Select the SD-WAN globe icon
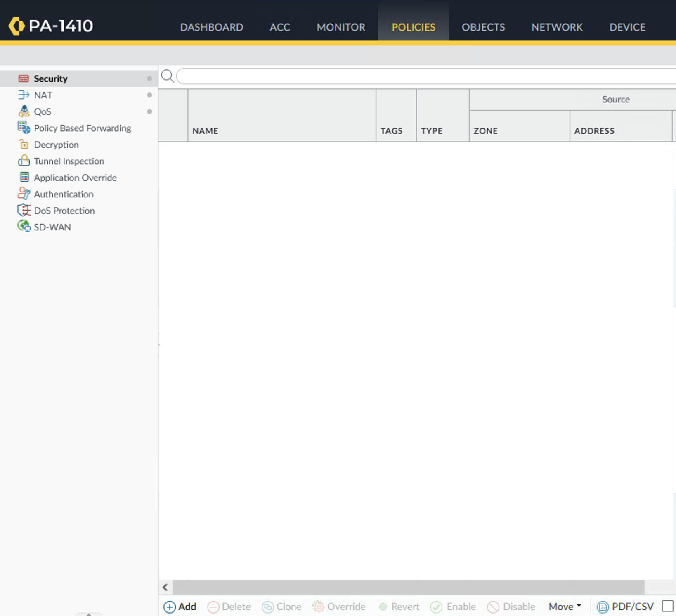 (24, 226)
